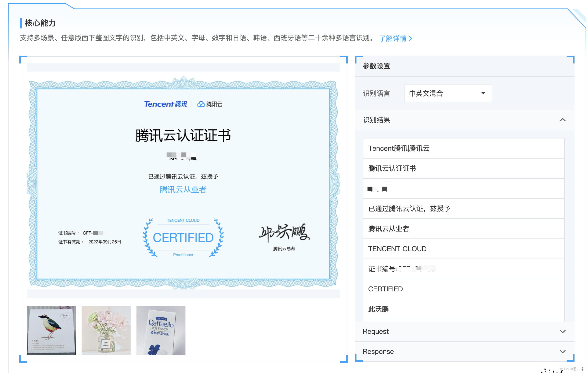Image resolution: width=588 pixels, height=373 pixels.
Task: Click the result row '此沃鹏'
Action: tap(464, 309)
